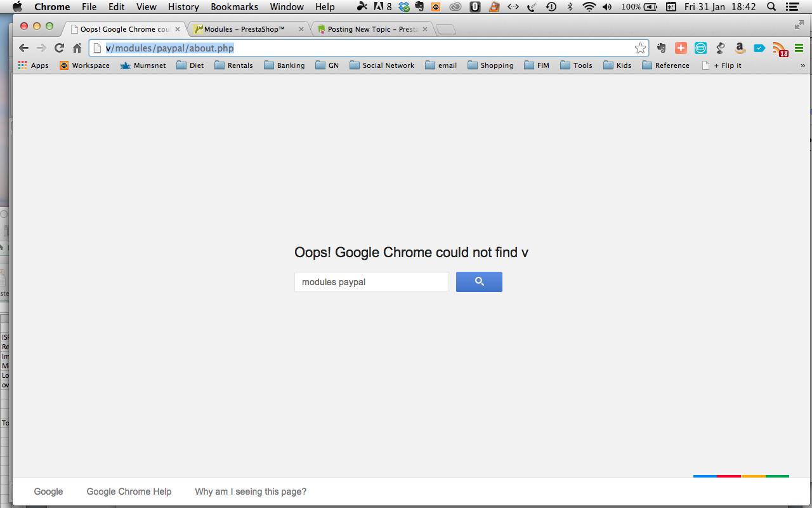Image resolution: width=812 pixels, height=508 pixels.
Task: Open the Dropbox menu bar icon
Action: [x=404, y=7]
